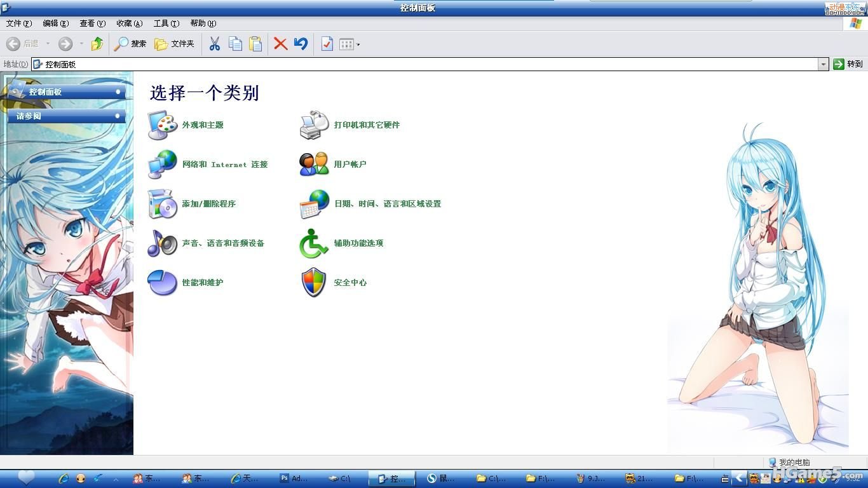Click the 打印机和其它硬件 printer icon
This screenshot has width=868, height=488.
point(315,125)
